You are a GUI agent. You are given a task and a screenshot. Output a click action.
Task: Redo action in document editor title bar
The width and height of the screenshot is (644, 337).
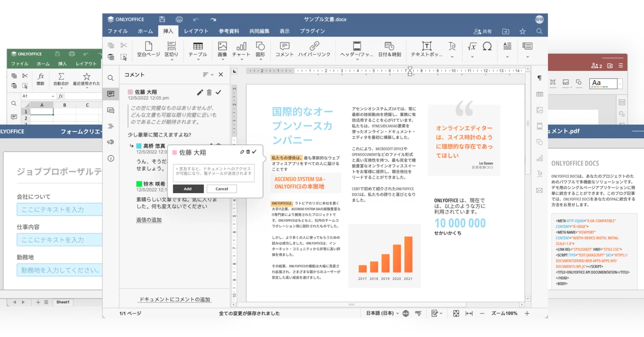point(213,19)
